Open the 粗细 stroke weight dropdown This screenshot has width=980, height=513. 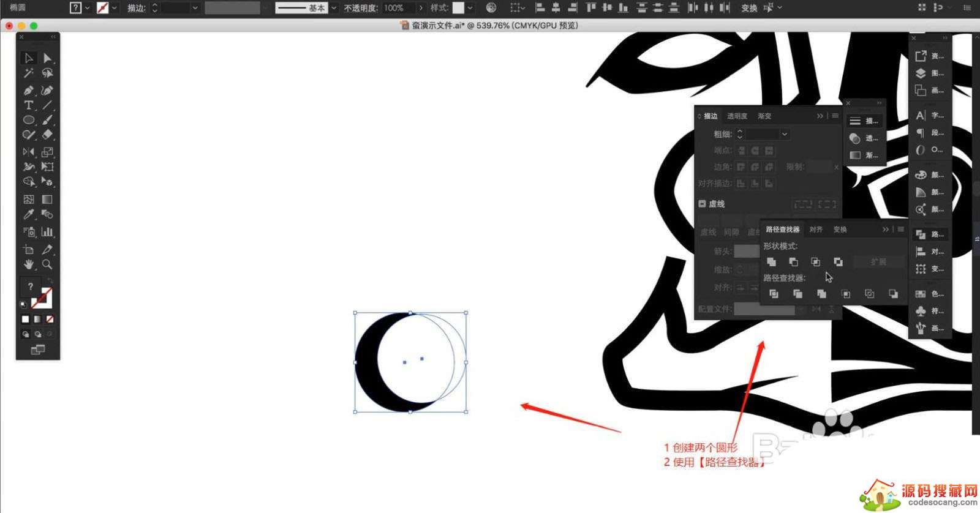(x=785, y=134)
